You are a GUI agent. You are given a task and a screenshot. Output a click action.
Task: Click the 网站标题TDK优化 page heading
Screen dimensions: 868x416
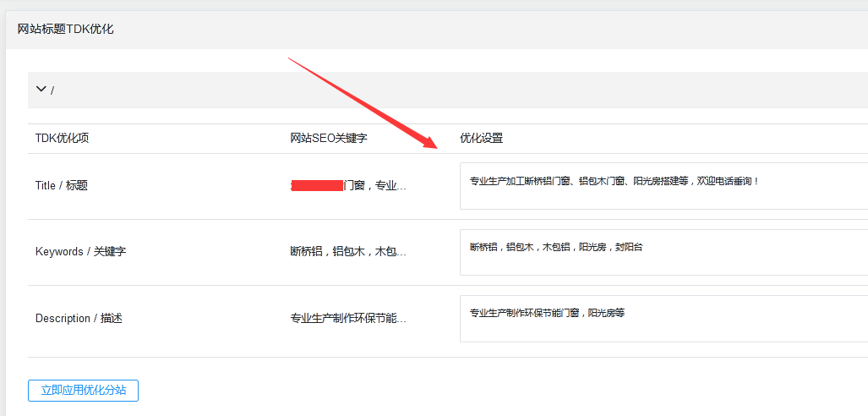click(x=65, y=29)
